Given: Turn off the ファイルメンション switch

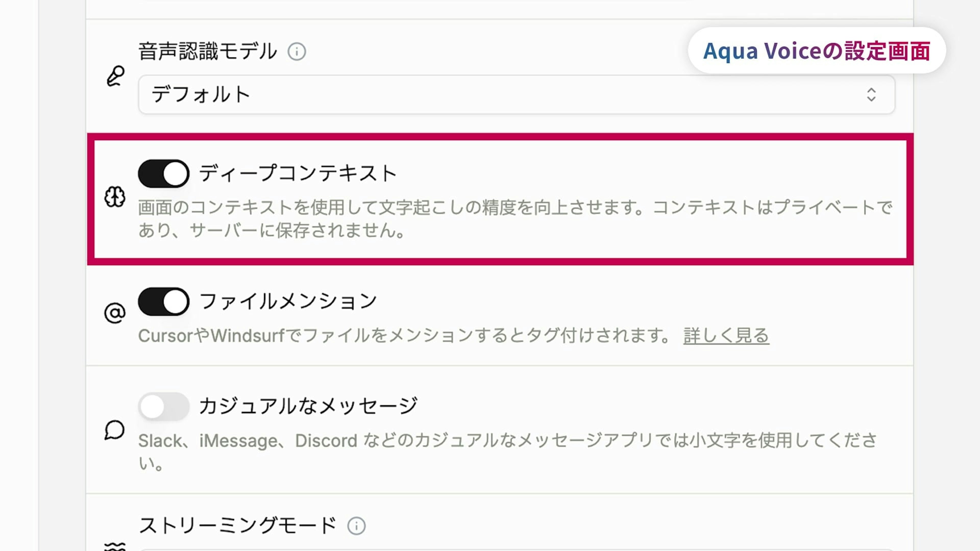Looking at the screenshot, I should coord(164,302).
